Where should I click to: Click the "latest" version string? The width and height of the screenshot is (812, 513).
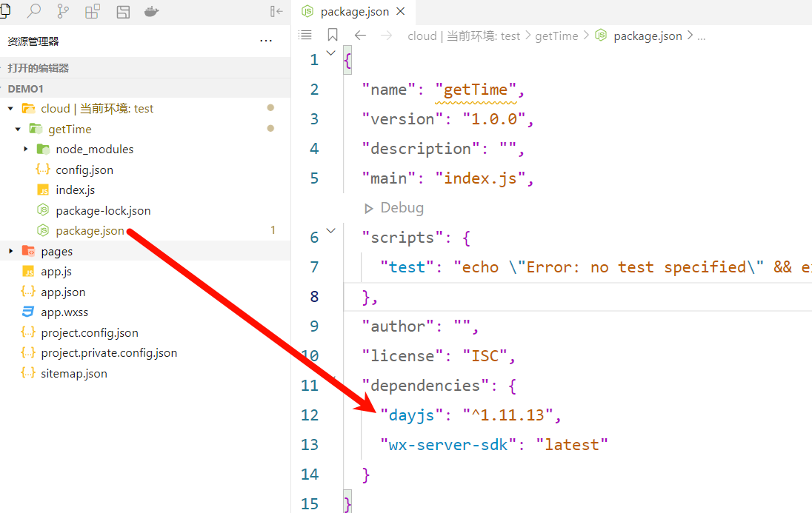572,445
